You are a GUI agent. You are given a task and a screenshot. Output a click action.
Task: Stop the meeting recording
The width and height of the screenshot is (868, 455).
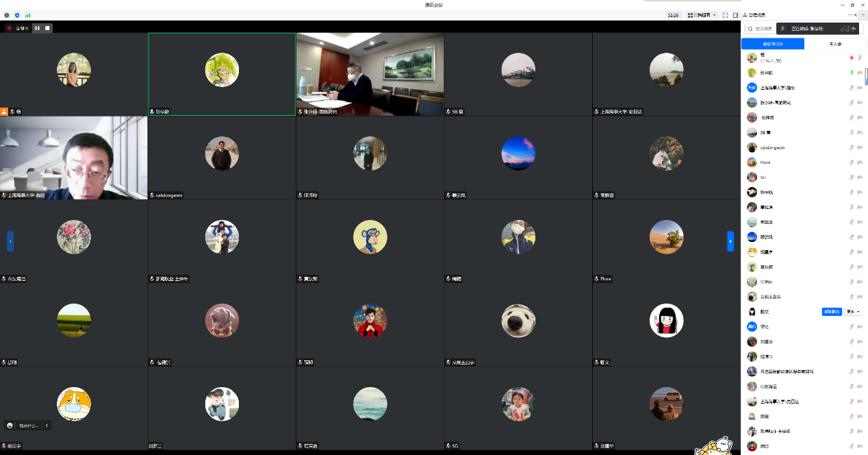pyautogui.click(x=47, y=28)
